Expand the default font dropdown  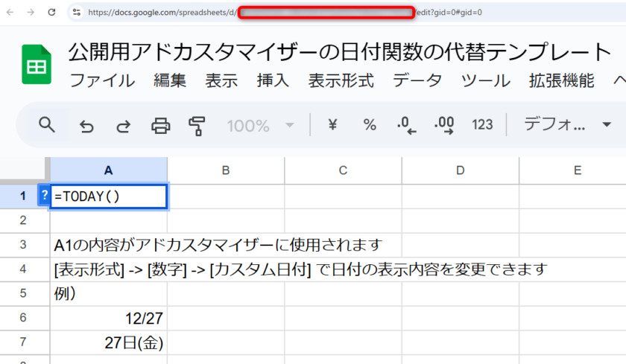click(x=568, y=125)
